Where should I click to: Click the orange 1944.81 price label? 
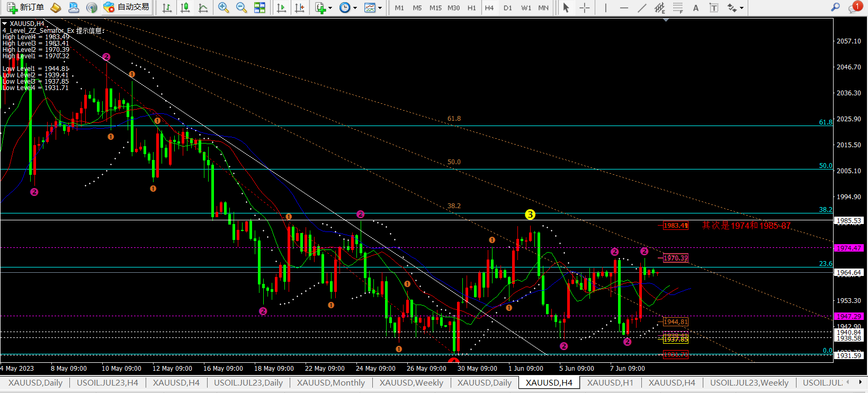pyautogui.click(x=676, y=322)
